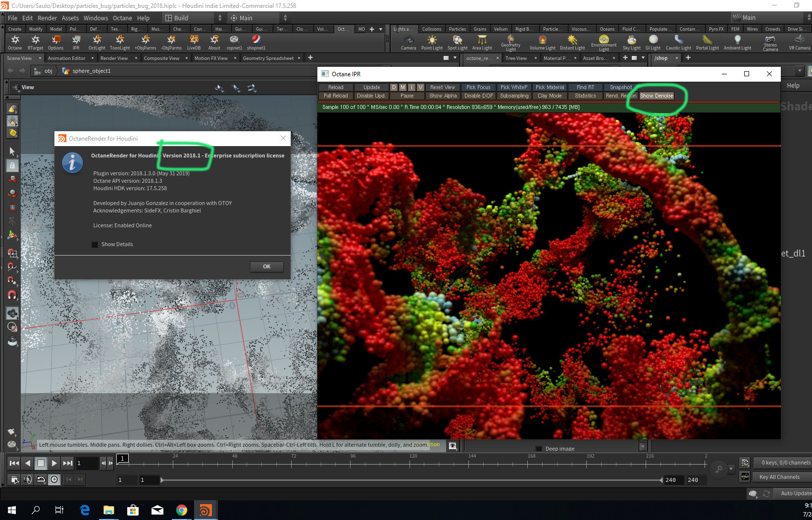Click the -ObjParms shelf tool
This screenshot has height=520, width=812.
coord(171,42)
